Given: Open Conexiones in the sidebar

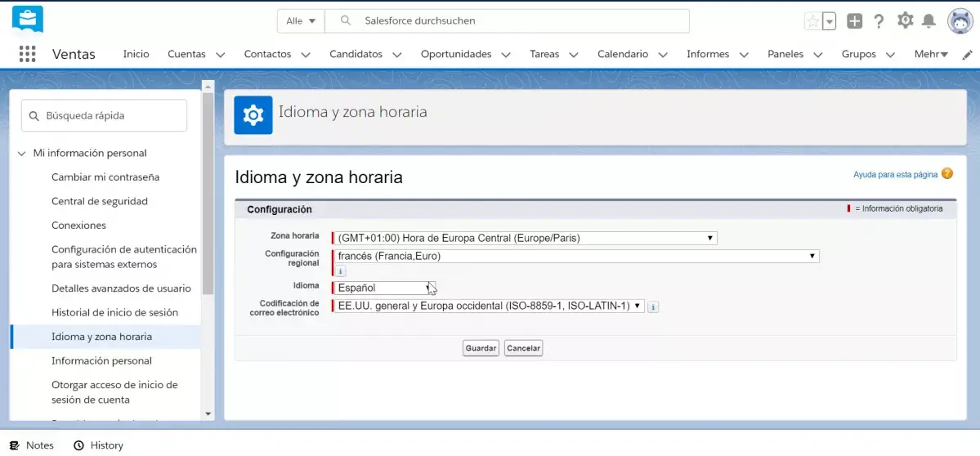Looking at the screenshot, I should (78, 226).
